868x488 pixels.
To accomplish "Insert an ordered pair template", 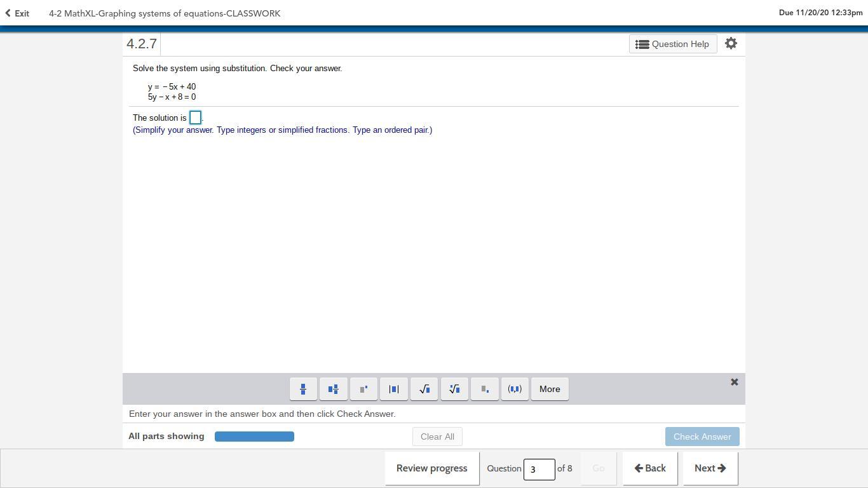I will point(515,389).
